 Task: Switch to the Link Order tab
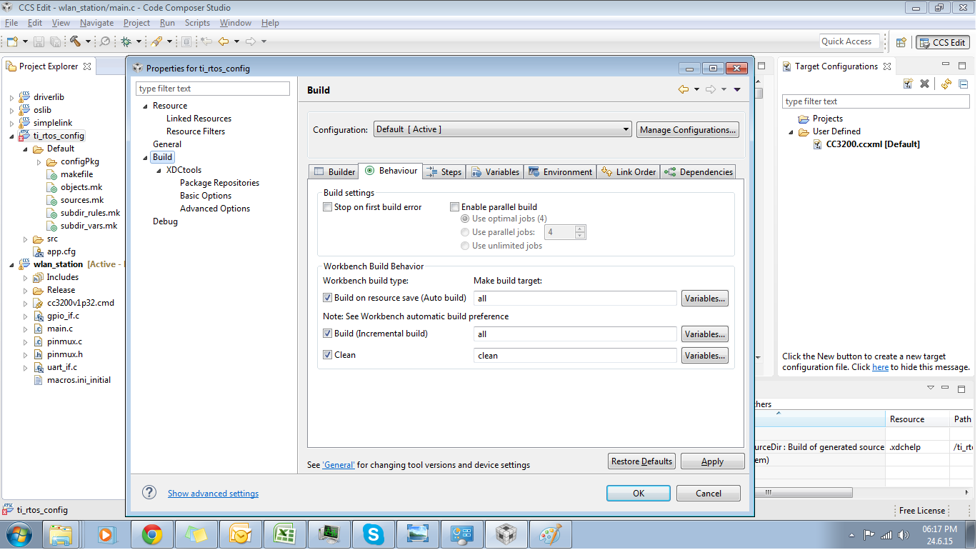629,172
